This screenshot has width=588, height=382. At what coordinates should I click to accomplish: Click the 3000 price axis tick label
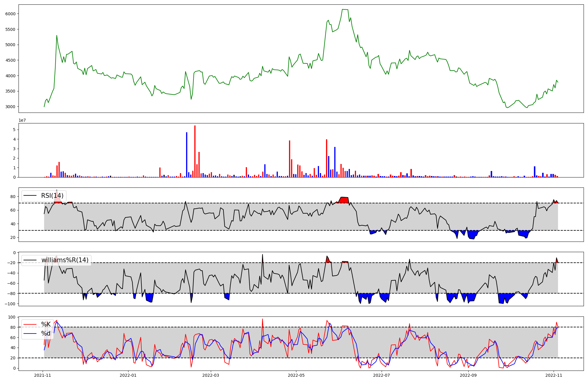tap(10, 107)
